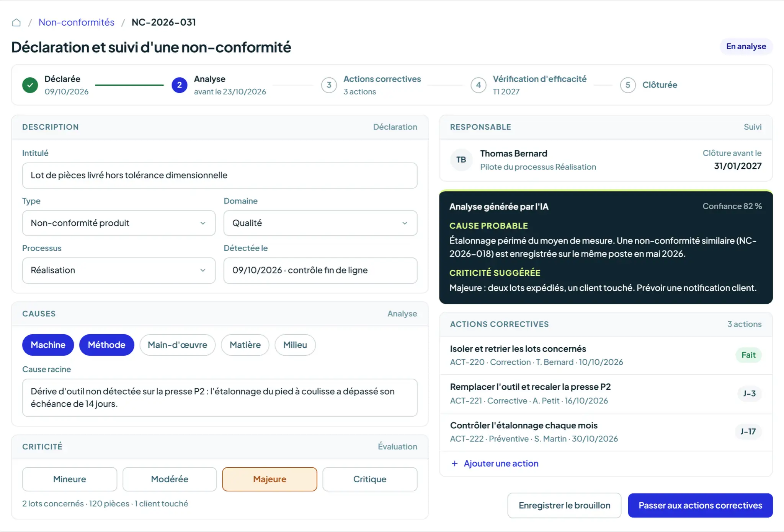Screen dimensions: 784x532
Task: Select step 5 Clôturée circle
Action: [628, 85]
